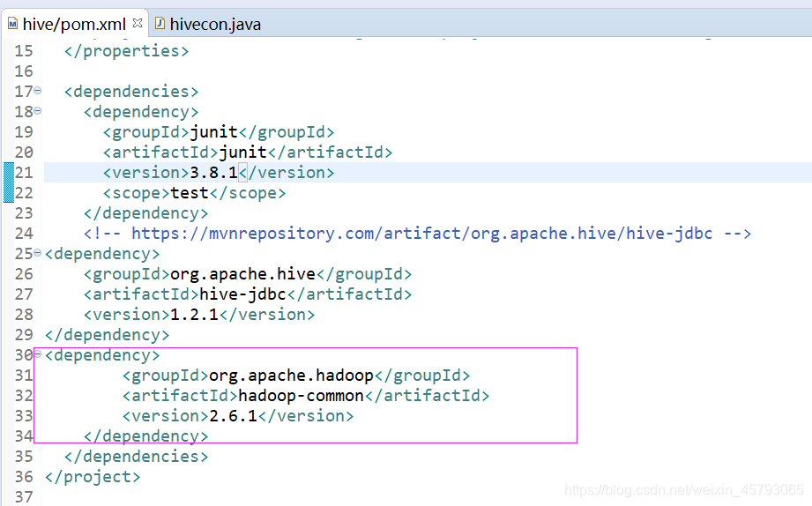Close the hive/pom.xml editor tab

coord(138,23)
